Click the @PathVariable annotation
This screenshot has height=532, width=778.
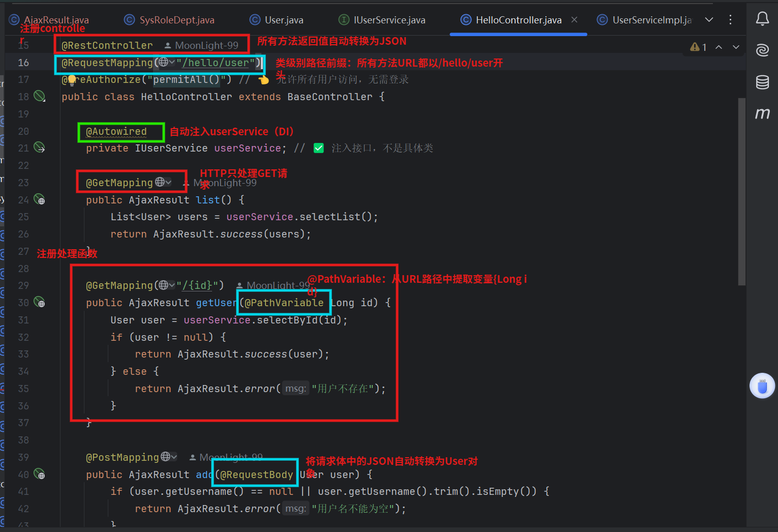coord(284,303)
